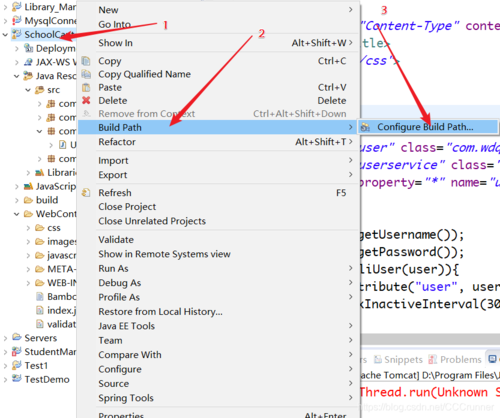The height and width of the screenshot is (418, 500).
Task: Click the META-INF folder icon
Action: click(x=40, y=269)
